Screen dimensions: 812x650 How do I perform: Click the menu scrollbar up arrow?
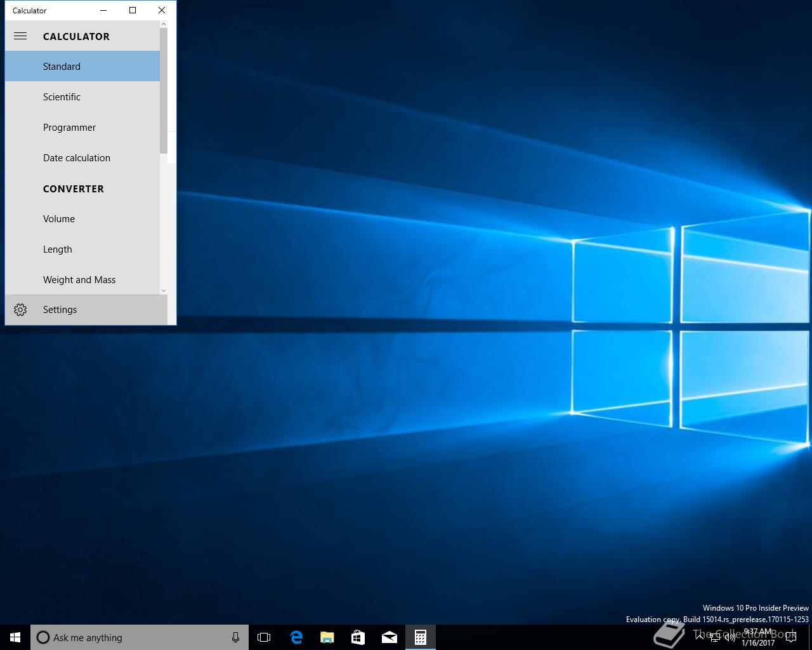(x=164, y=24)
